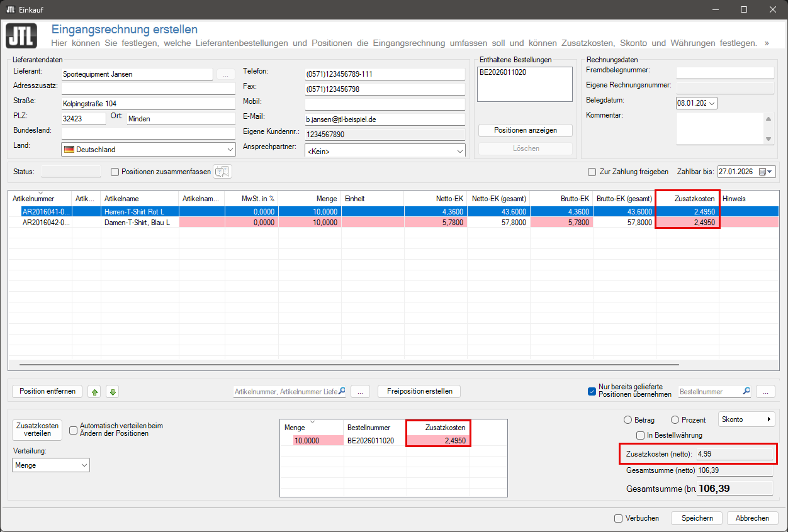Click horizontal scrollbar of positions table
This screenshot has width=788, height=532.
[x=346, y=364]
